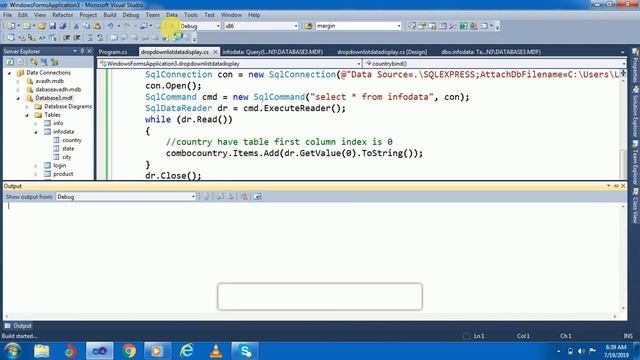Click the Visual Studio taskbar button

point(100,351)
